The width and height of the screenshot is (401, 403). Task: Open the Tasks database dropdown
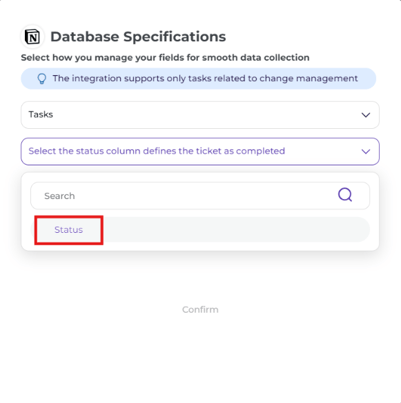coord(200,115)
